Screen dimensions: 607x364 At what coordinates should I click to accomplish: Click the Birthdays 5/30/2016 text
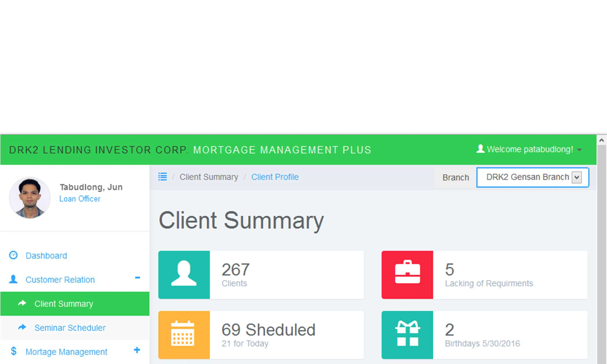point(482,343)
